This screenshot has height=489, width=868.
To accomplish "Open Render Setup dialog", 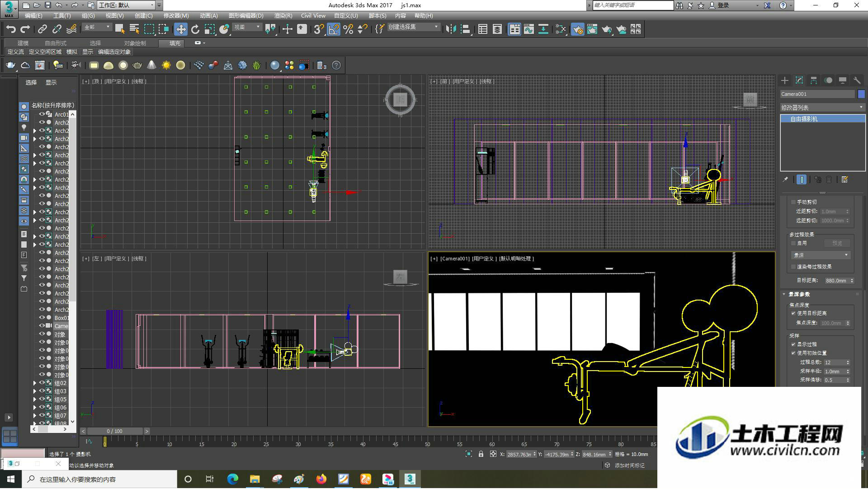I will tap(578, 29).
